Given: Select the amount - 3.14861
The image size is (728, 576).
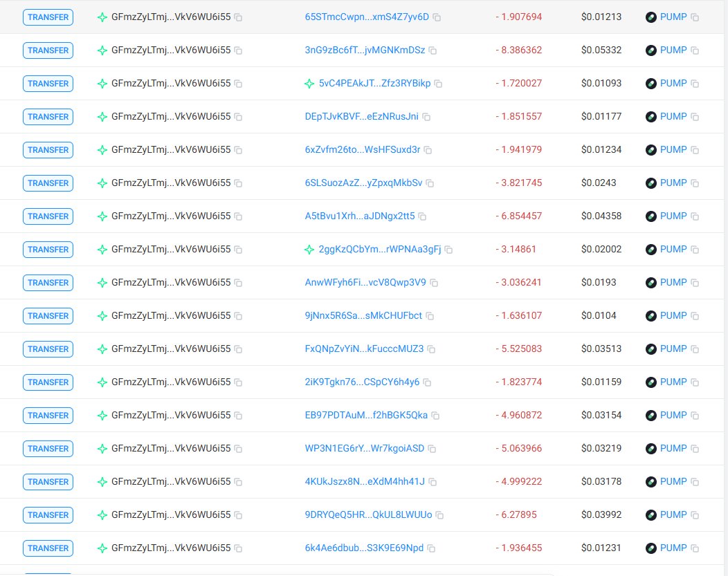Looking at the screenshot, I should coord(516,249).
